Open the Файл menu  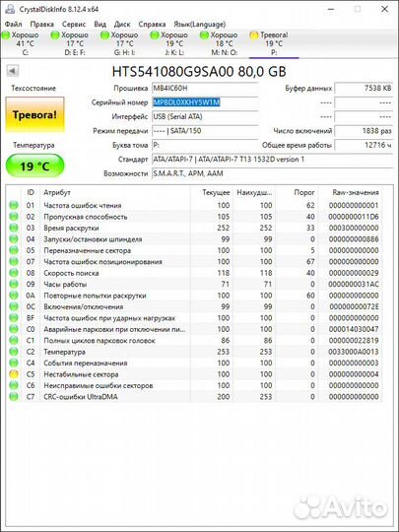(x=14, y=25)
